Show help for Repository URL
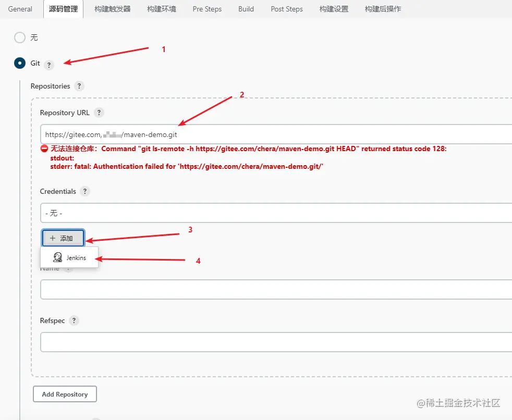This screenshot has height=420, width=512. [99, 113]
